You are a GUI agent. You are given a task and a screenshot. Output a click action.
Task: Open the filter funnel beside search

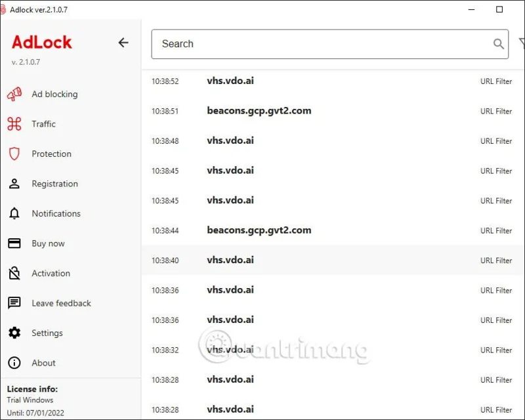522,43
